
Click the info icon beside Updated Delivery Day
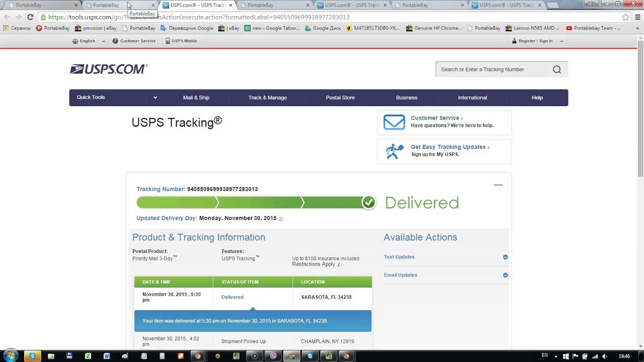pyautogui.click(x=281, y=219)
